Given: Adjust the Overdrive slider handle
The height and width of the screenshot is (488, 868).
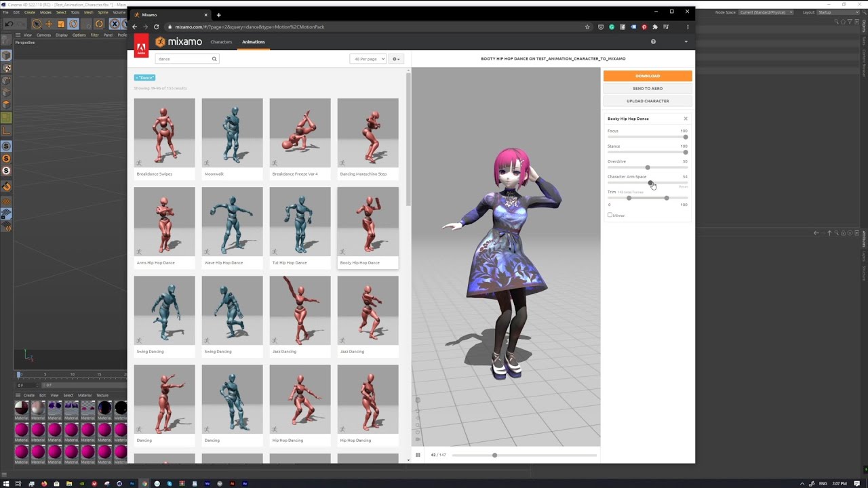Looking at the screenshot, I should click(x=648, y=167).
